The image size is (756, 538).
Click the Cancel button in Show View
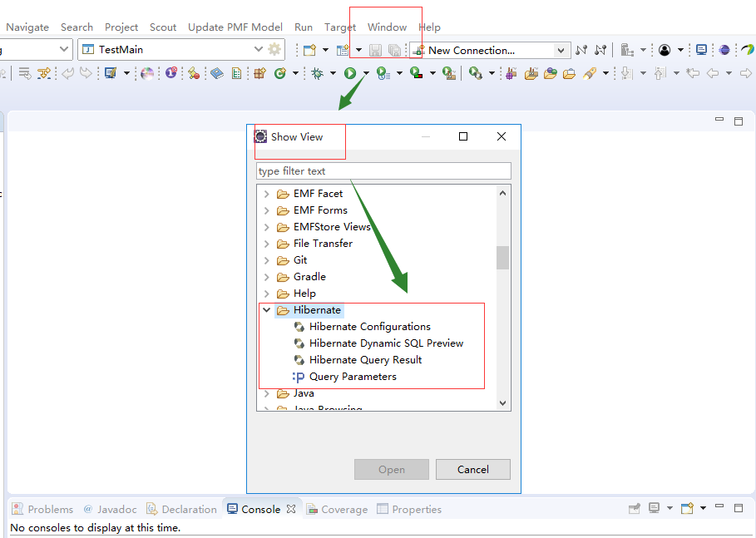473,469
